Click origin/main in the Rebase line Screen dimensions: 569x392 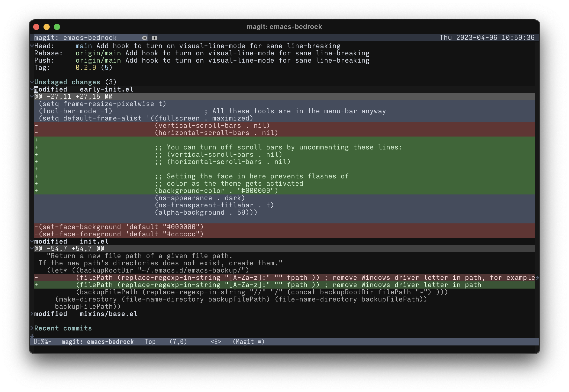(98, 53)
